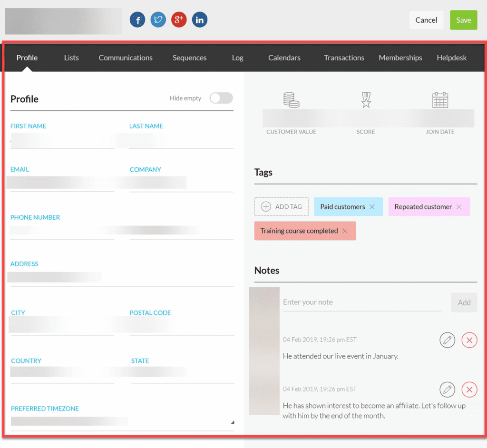Click the Company input field
Viewport: 487px width, 448px height.
182,184
